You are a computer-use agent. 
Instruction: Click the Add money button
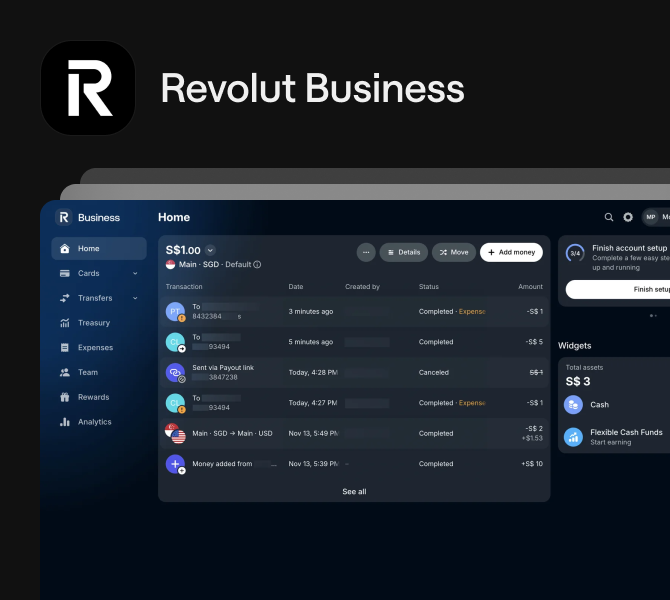point(511,253)
